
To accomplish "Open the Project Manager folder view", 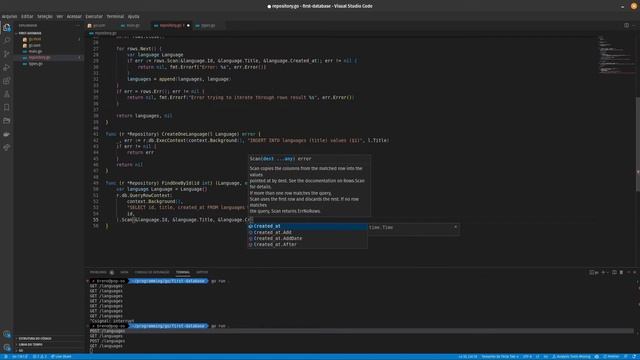I will coord(7,121).
